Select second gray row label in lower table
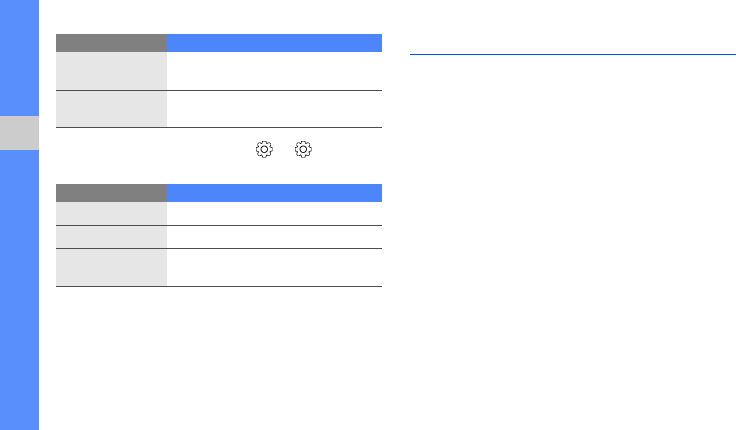This screenshot has height=430, width=736. point(111,236)
